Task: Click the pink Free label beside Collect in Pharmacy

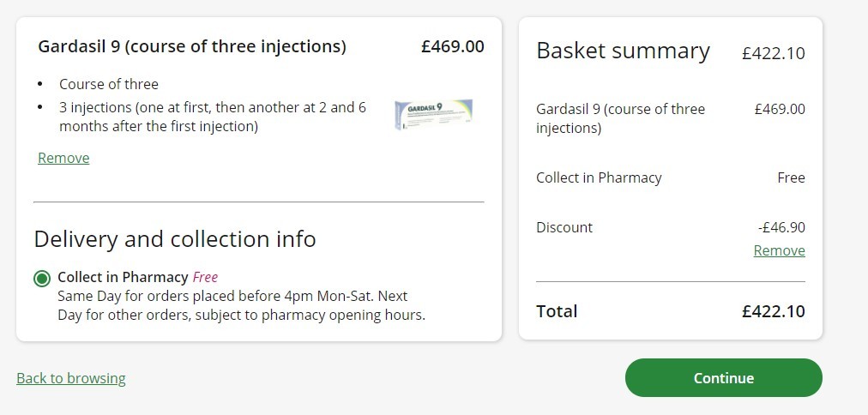Action: pyautogui.click(x=205, y=277)
